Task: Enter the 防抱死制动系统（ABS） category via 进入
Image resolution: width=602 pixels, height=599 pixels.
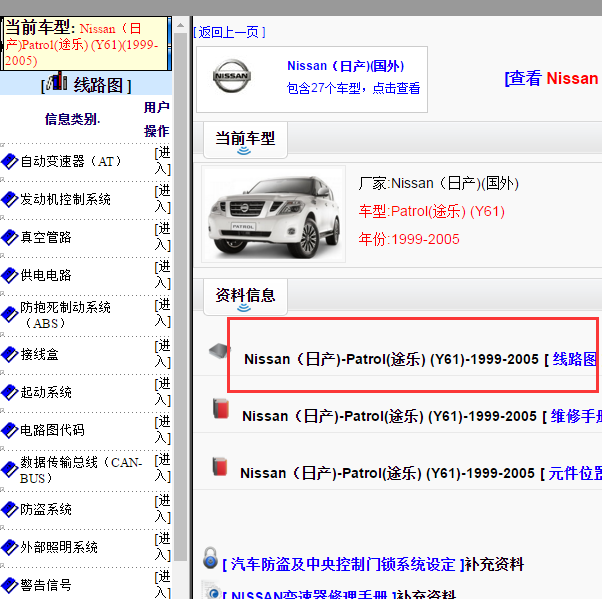Action: 163,313
